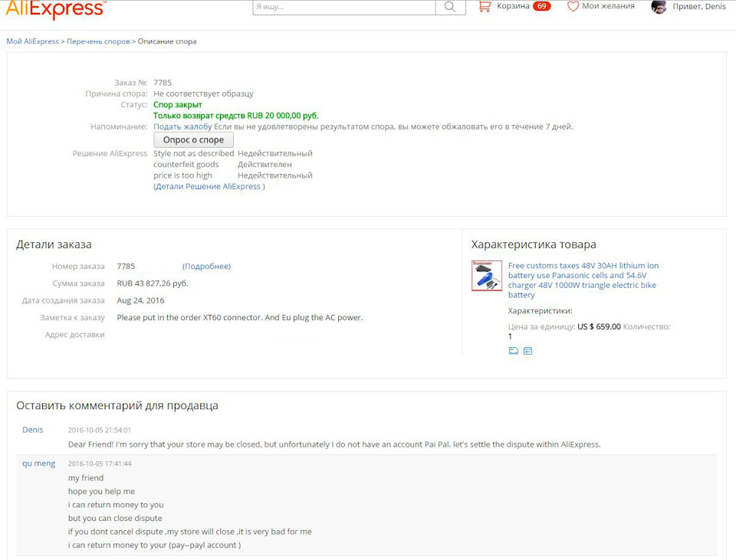Click the Подробнее order details link
Viewport: 736px width, 560px height.
click(x=206, y=267)
